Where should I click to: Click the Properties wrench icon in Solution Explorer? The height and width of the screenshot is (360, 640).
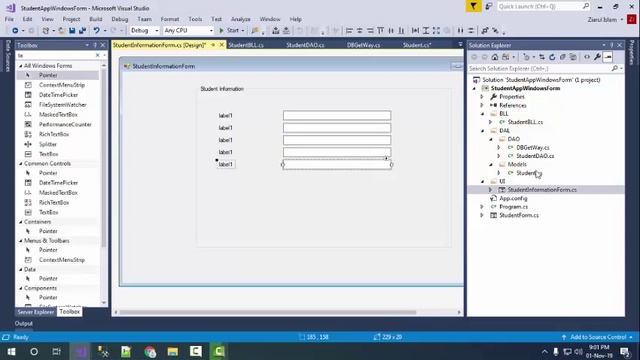coord(597,57)
